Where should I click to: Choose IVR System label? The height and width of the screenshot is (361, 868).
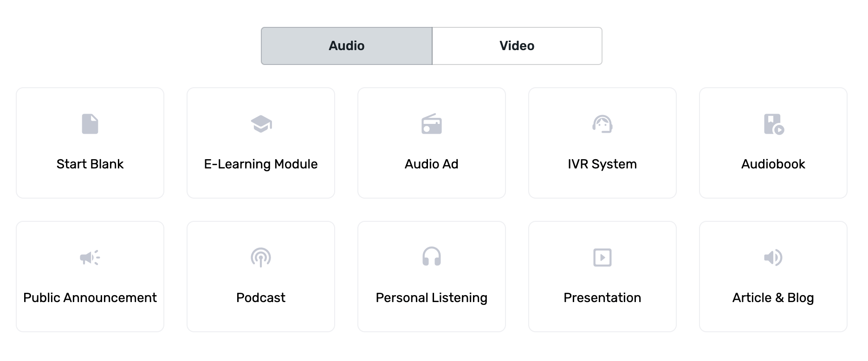(602, 164)
